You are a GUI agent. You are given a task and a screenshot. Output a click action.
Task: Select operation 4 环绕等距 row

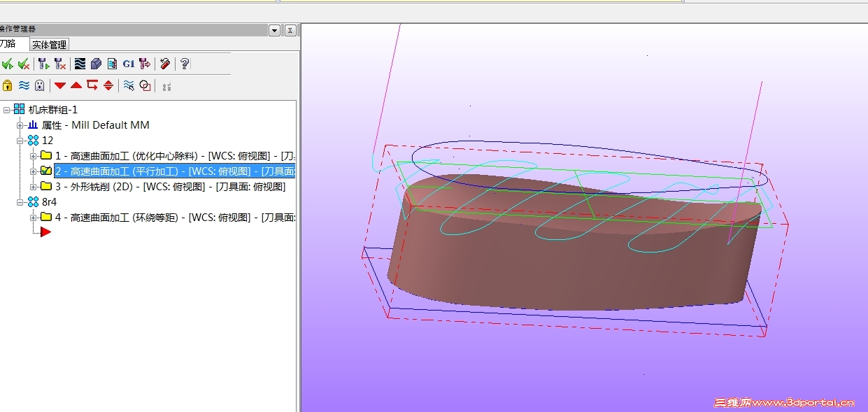[x=175, y=218]
